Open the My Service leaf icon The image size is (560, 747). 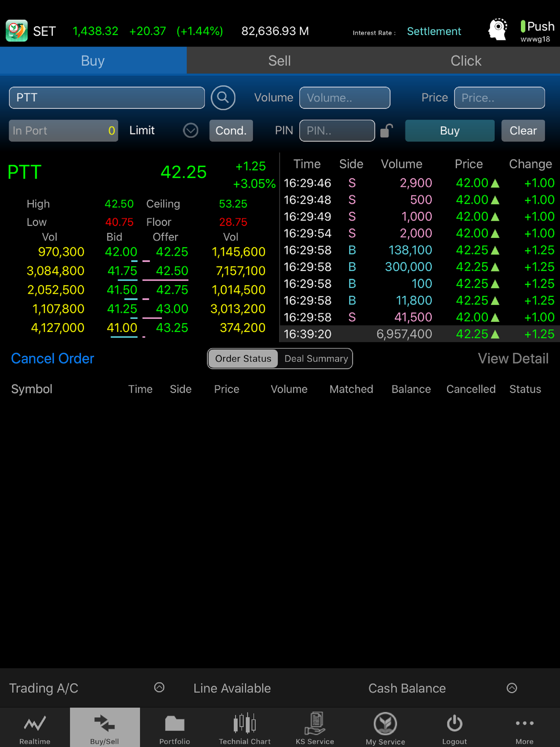(385, 723)
